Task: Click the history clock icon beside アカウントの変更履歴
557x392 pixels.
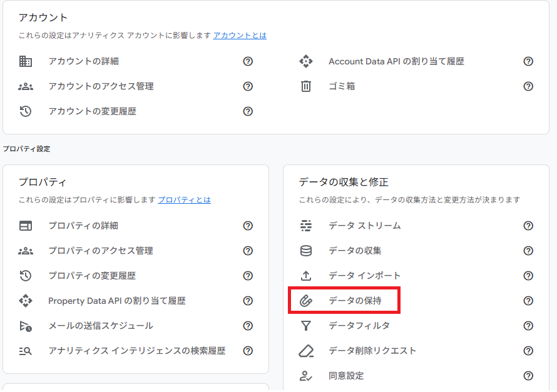Action: pos(26,111)
